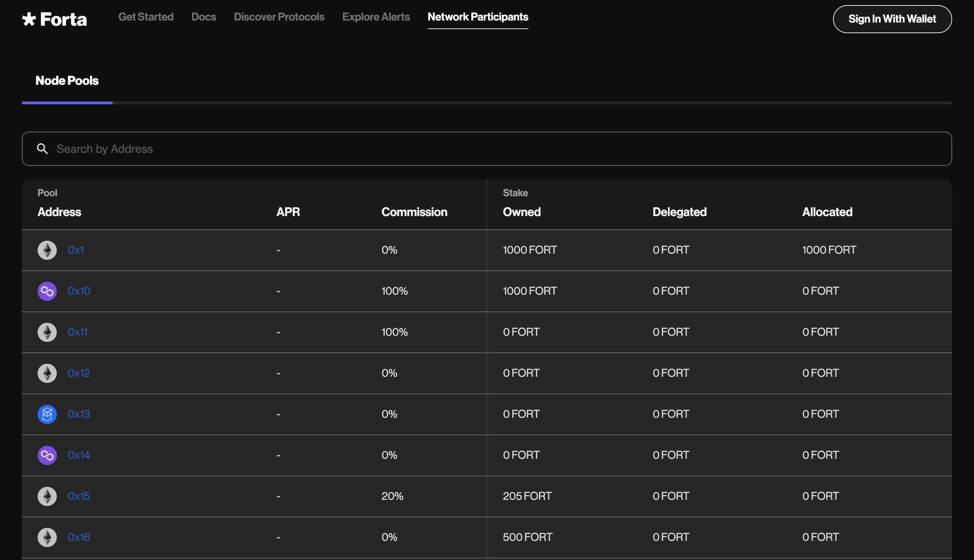Click the Ethereum icon beside 0x11
Screen dimensions: 974x560
point(47,332)
